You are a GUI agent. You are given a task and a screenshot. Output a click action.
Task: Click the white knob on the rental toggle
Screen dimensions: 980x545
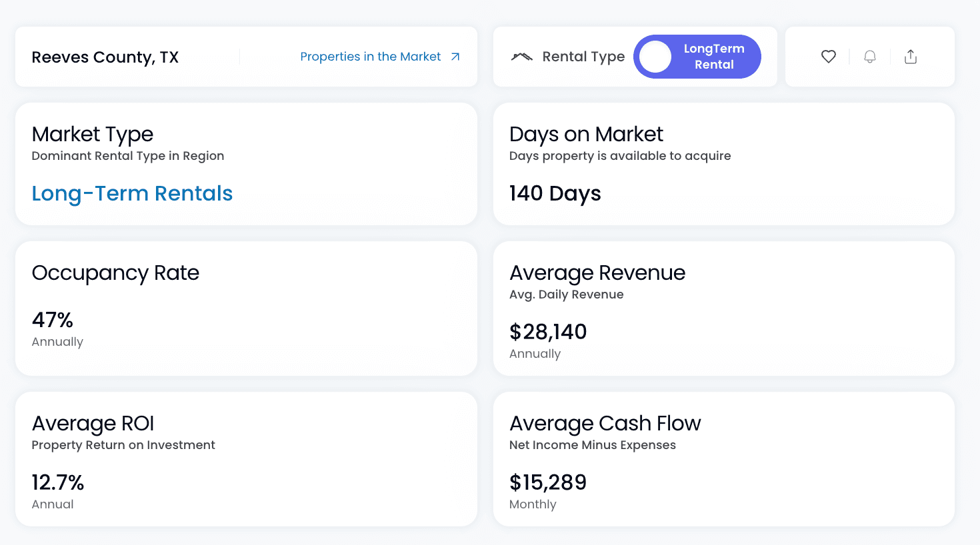[x=655, y=57]
